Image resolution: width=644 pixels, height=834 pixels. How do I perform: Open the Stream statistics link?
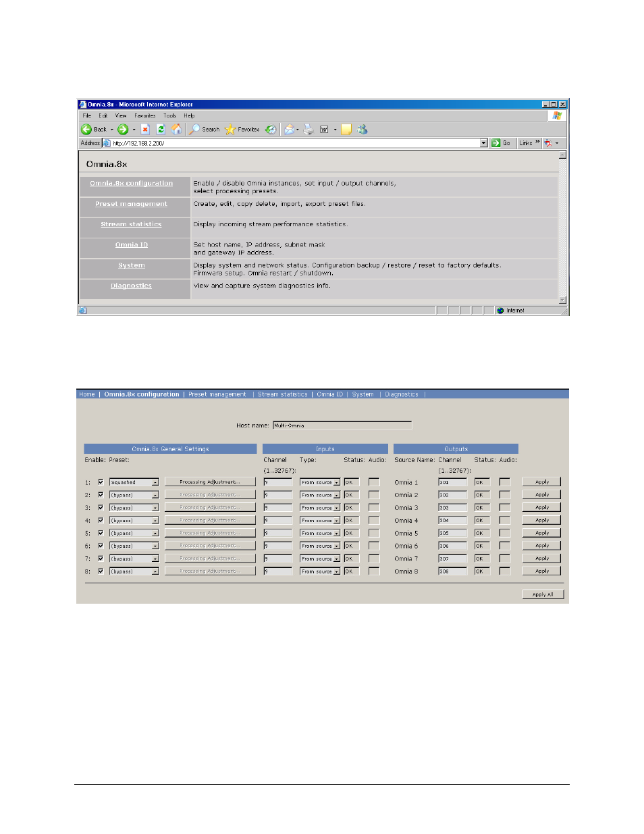pyautogui.click(x=131, y=224)
